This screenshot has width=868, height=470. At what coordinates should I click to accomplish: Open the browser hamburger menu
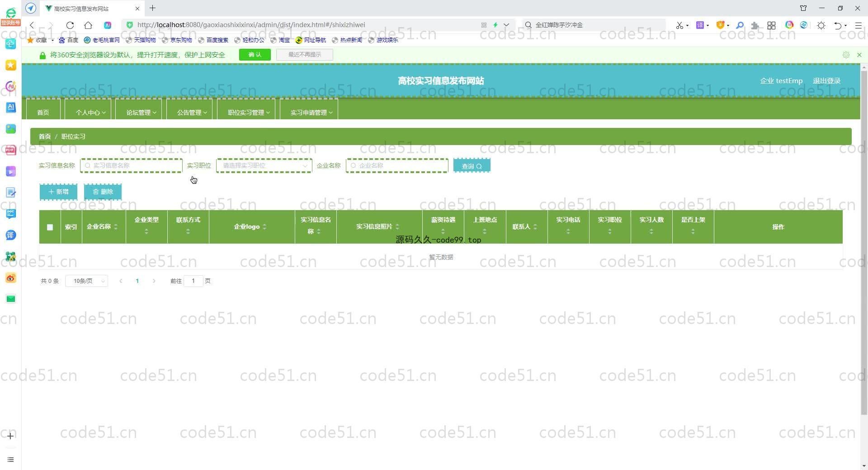coord(859,25)
